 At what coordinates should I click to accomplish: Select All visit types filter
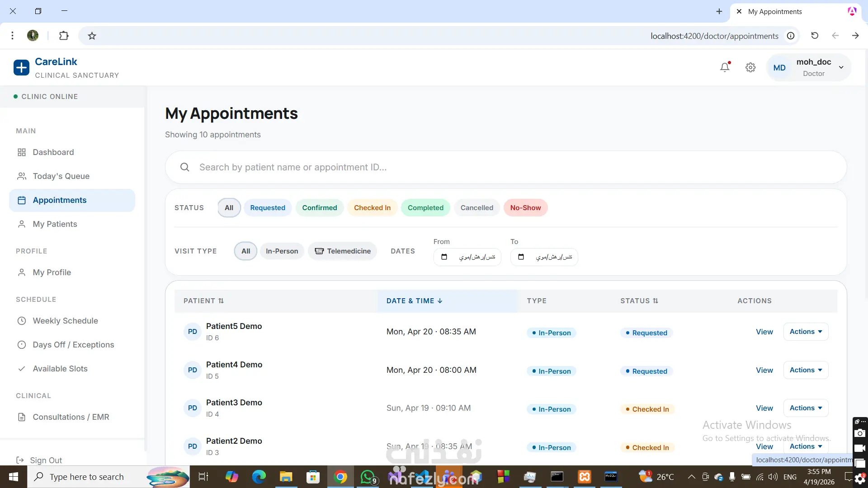[x=245, y=251]
